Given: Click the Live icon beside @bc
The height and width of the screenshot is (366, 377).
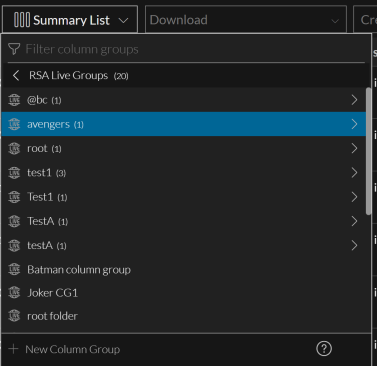Looking at the screenshot, I should click(14, 100).
